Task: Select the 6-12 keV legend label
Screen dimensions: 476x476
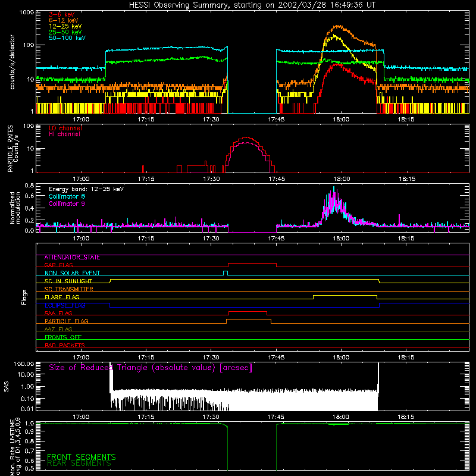Action: 64,20
